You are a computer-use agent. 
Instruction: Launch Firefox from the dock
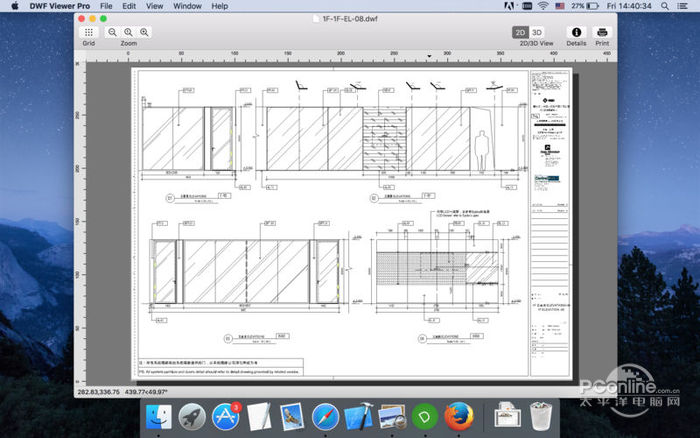tap(460, 416)
